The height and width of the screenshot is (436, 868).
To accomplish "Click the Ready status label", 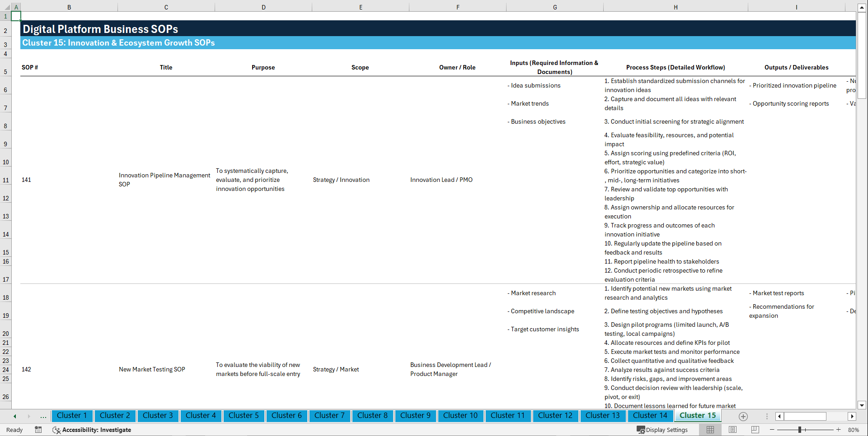I will pos(14,430).
